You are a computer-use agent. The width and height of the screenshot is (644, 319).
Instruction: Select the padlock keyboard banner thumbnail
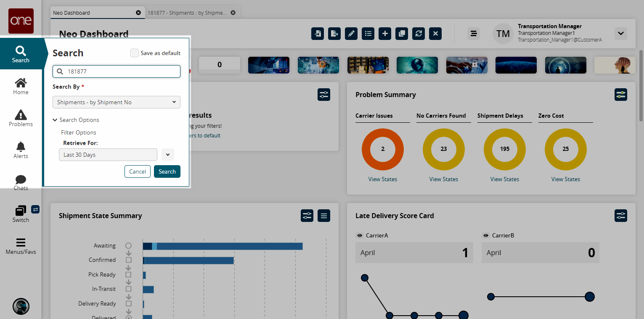click(467, 65)
